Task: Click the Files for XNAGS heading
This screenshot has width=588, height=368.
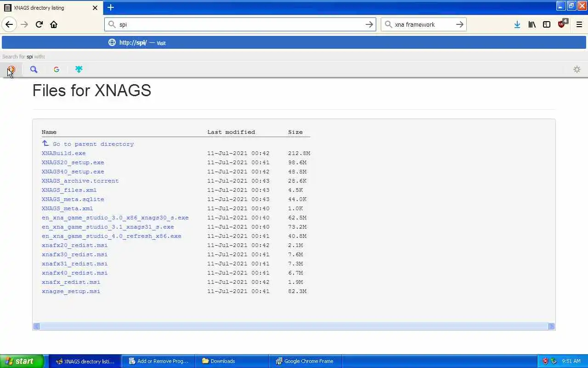Action: click(92, 90)
